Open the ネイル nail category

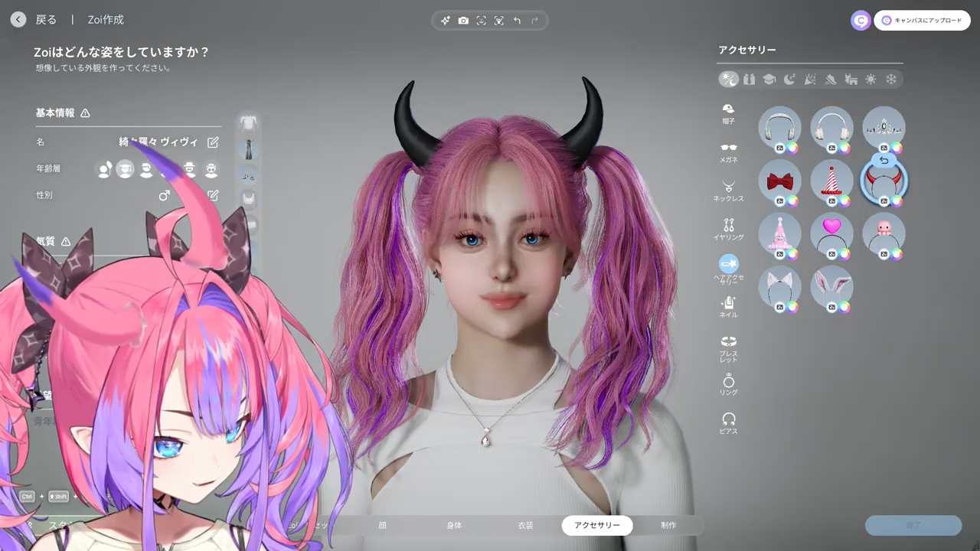click(728, 306)
